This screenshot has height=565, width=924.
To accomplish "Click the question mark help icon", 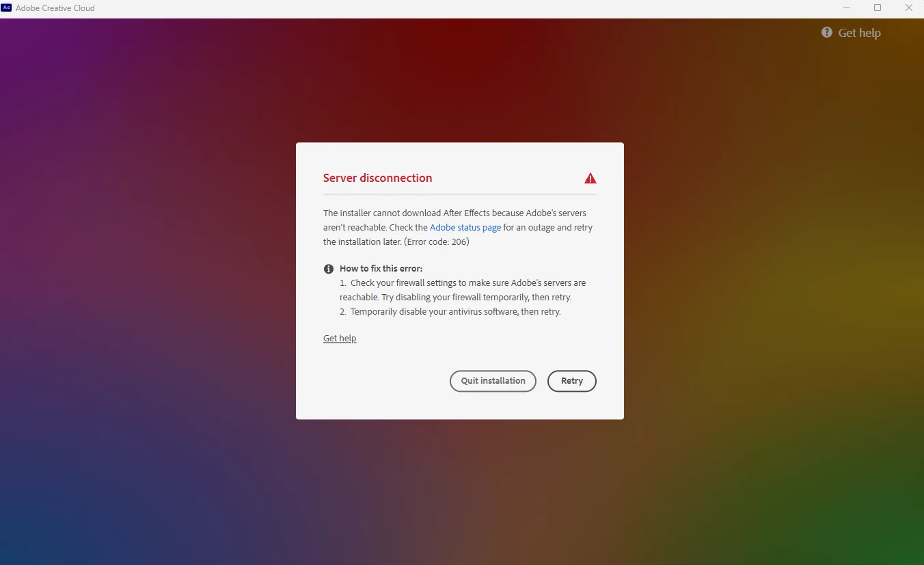I will pyautogui.click(x=827, y=32).
